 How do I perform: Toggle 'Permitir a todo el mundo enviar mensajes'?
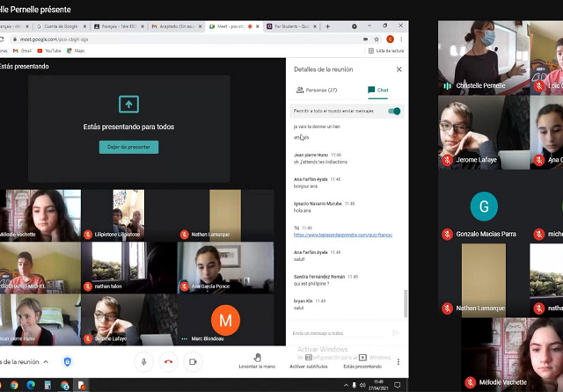point(394,111)
